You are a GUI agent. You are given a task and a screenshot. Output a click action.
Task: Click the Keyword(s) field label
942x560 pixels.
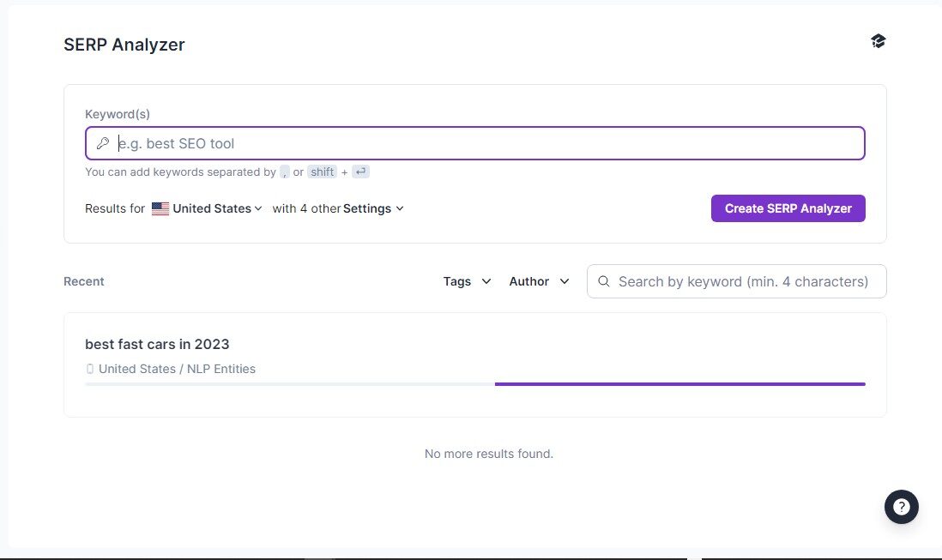(118, 114)
